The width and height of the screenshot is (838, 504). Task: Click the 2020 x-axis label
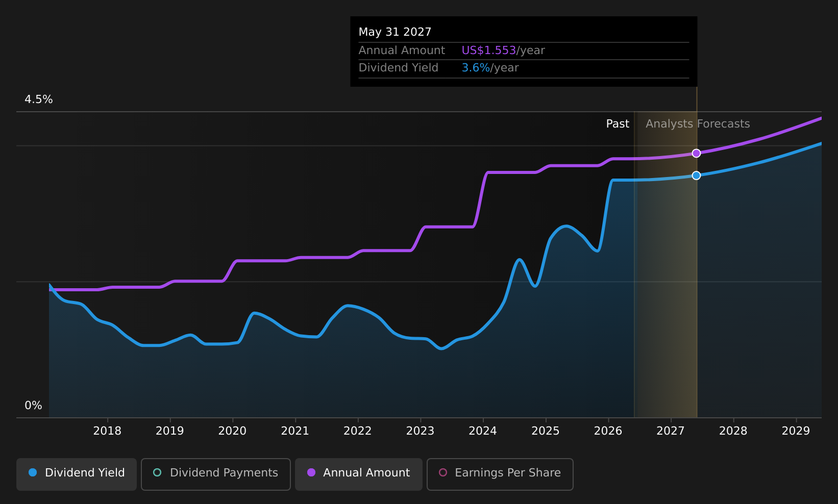click(x=232, y=431)
